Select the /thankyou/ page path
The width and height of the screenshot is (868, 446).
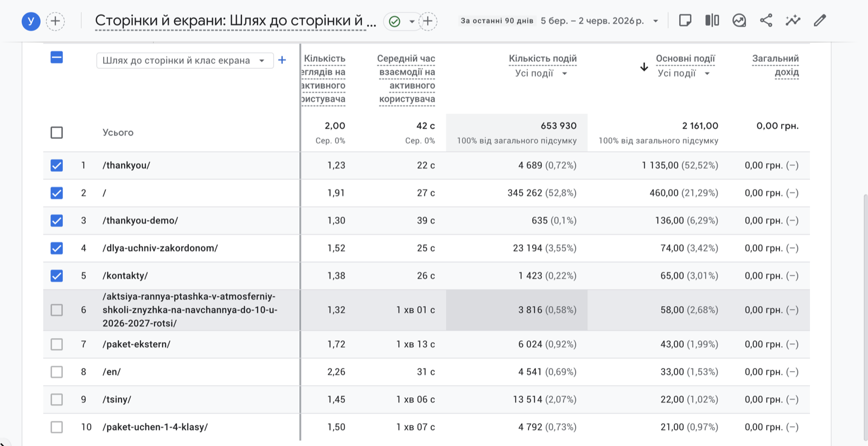click(x=126, y=165)
